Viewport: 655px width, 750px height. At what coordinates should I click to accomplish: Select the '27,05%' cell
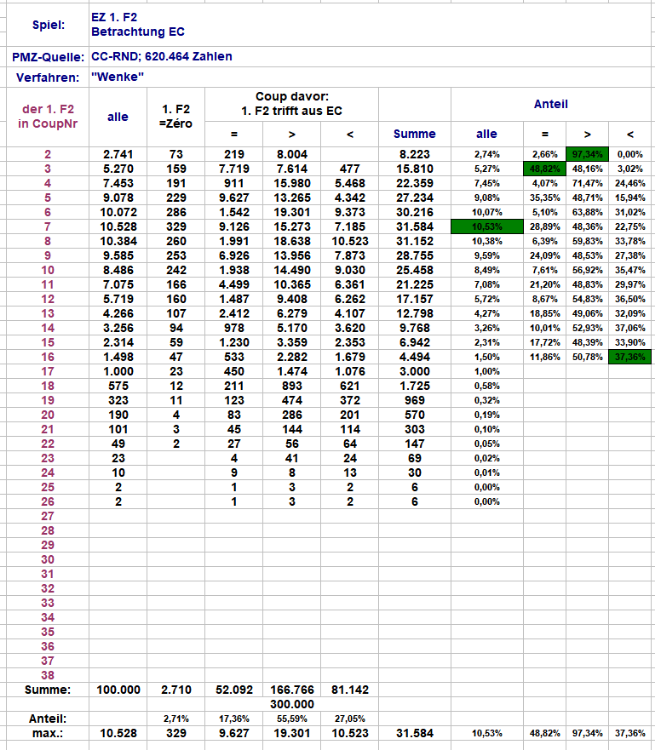click(350, 719)
